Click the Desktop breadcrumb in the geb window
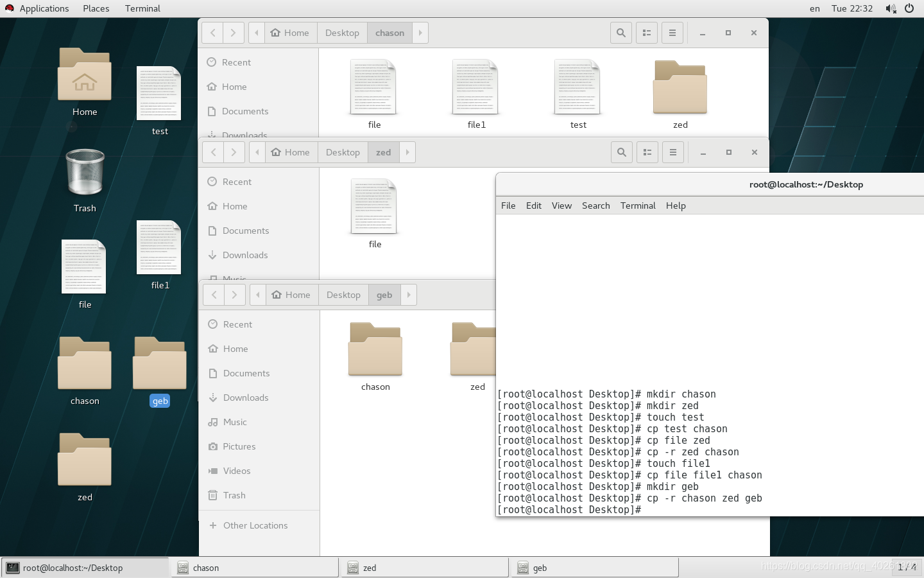This screenshot has height=578, width=924. [343, 295]
